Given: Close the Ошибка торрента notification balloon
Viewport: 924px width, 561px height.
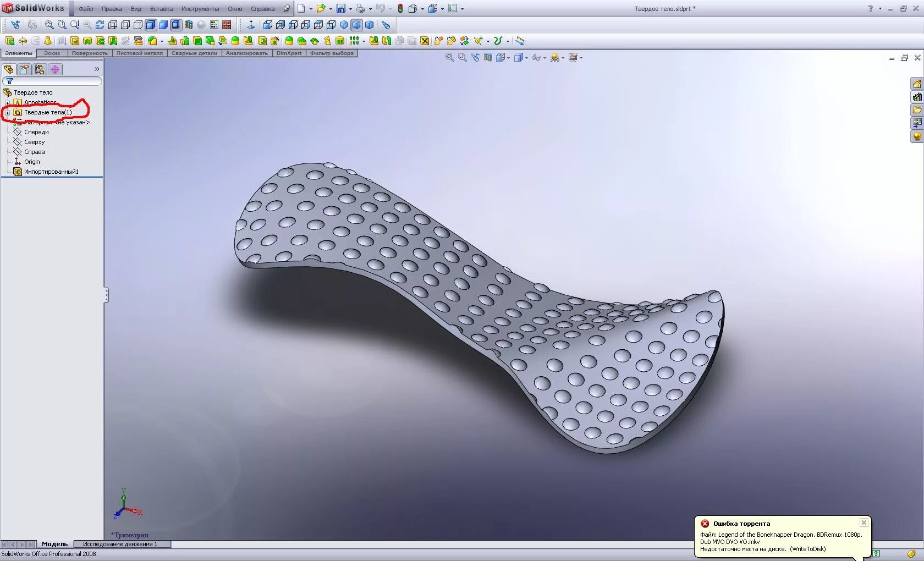Looking at the screenshot, I should 864,522.
